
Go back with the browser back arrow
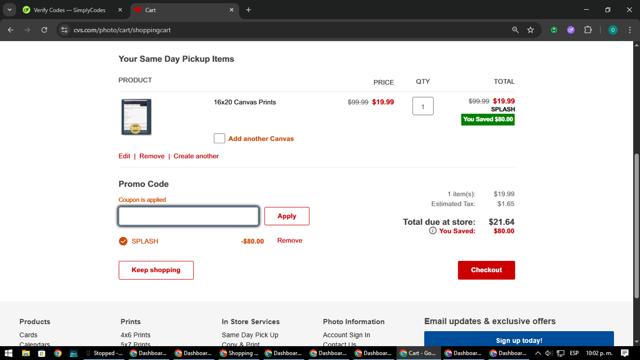(x=11, y=30)
